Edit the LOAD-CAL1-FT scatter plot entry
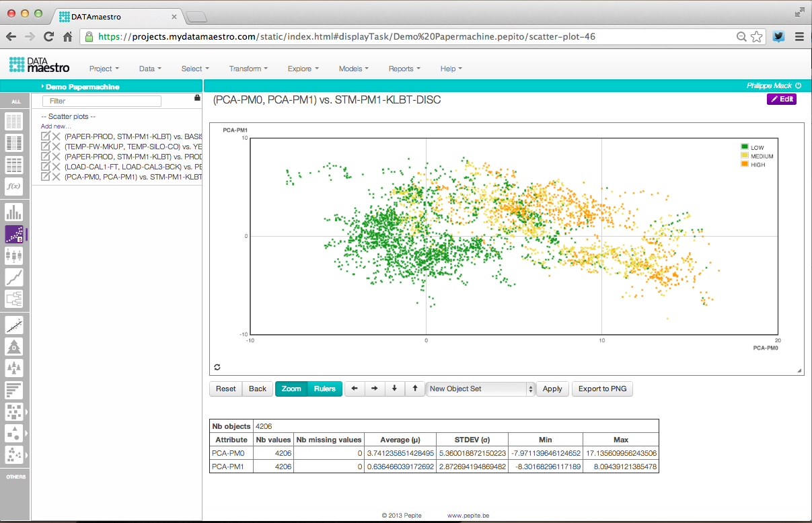Viewport: 812px width, 523px height. (46, 167)
